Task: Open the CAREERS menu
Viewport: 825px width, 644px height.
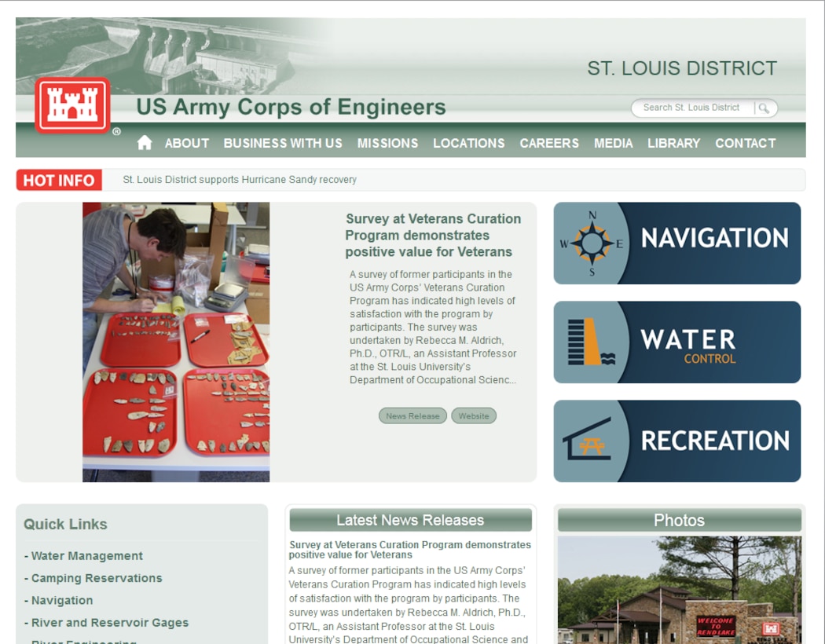Action: click(549, 143)
